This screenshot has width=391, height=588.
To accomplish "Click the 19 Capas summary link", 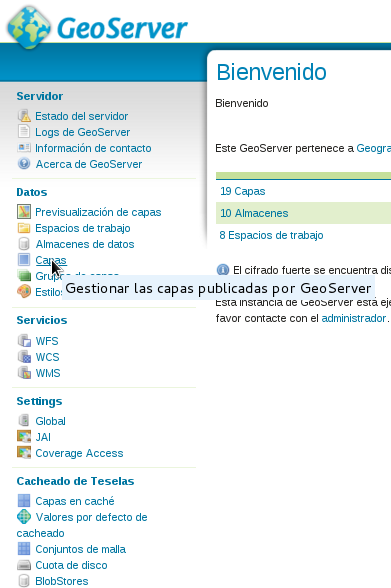I will [x=243, y=191].
